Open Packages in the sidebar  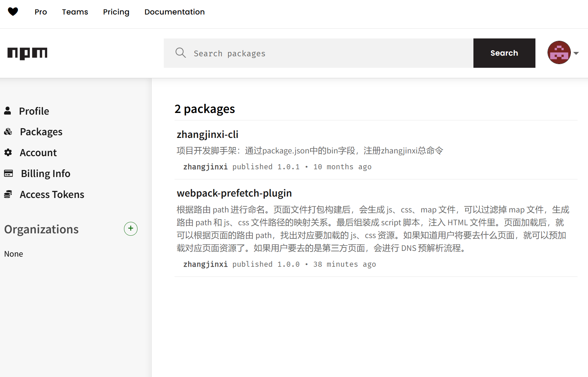(41, 132)
